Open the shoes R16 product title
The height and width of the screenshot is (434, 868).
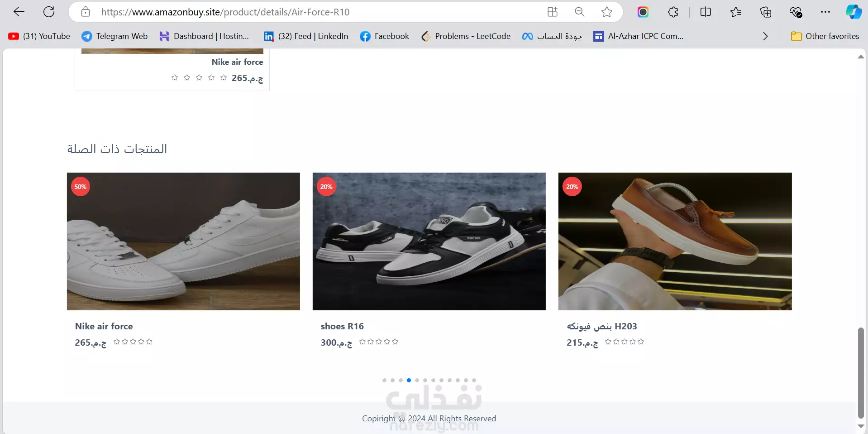[x=342, y=326]
